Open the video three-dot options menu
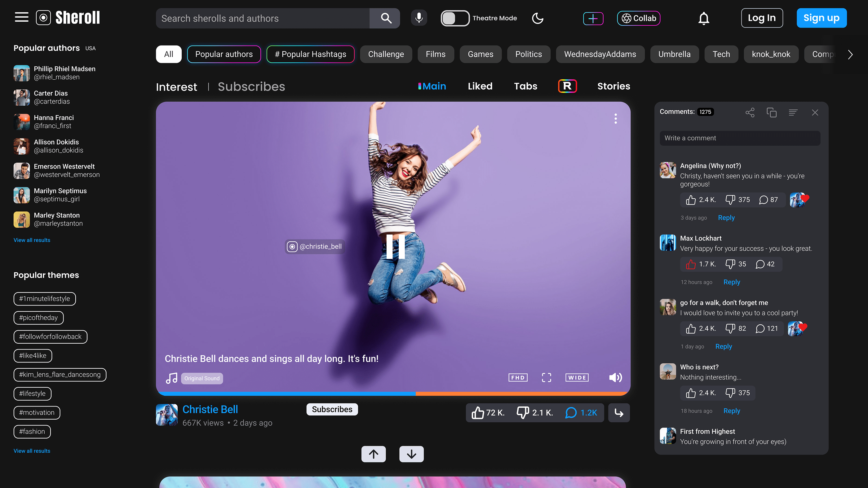This screenshot has width=868, height=488. coord(615,119)
